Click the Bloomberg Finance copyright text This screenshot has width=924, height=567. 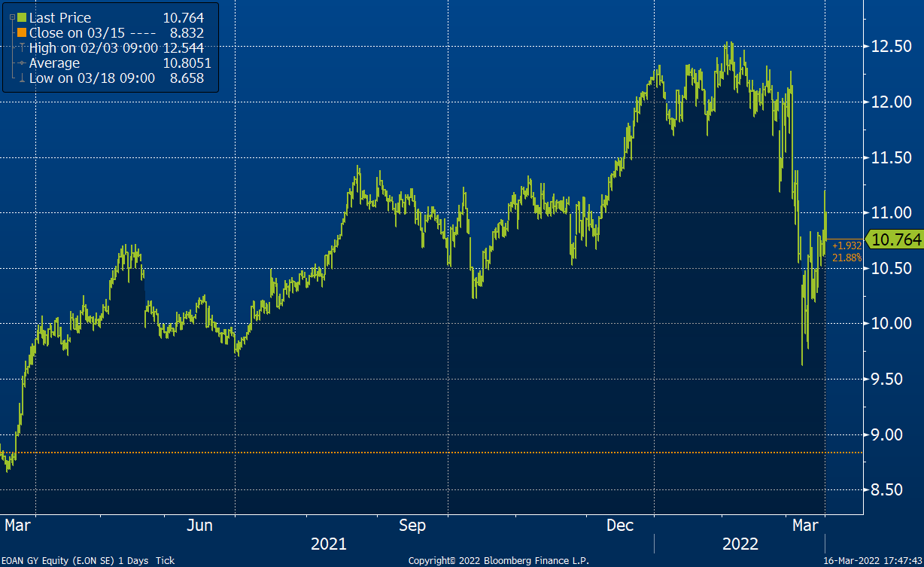coord(498,561)
